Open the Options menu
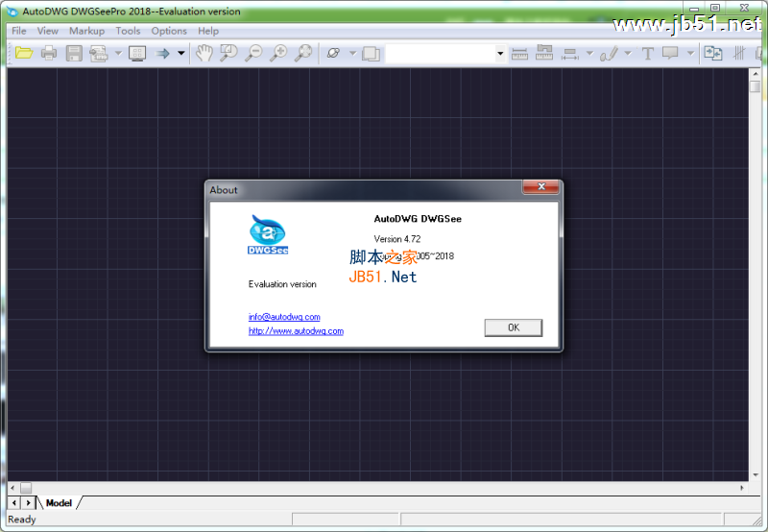768x532 pixels. 169,31
